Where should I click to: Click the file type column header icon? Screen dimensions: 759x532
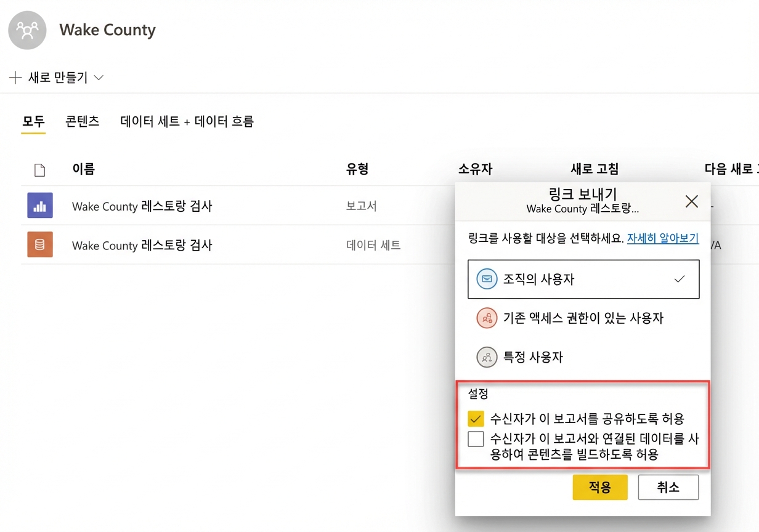tap(40, 170)
